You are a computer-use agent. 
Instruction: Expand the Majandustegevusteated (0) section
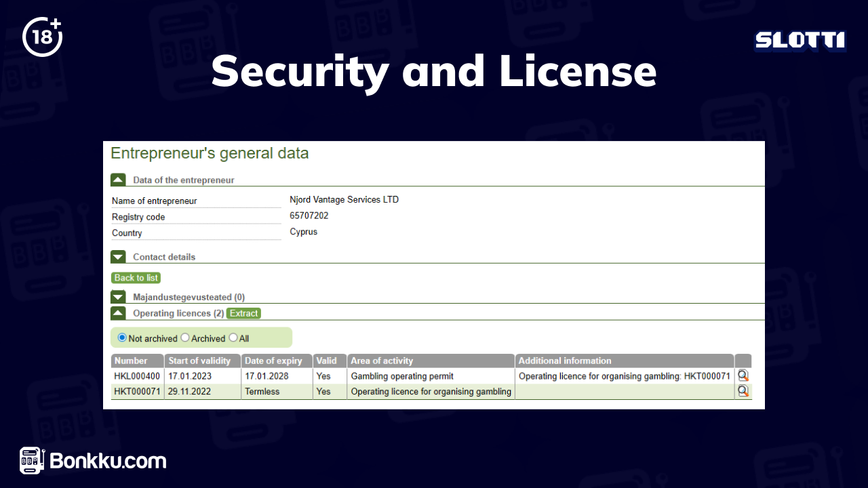(118, 297)
